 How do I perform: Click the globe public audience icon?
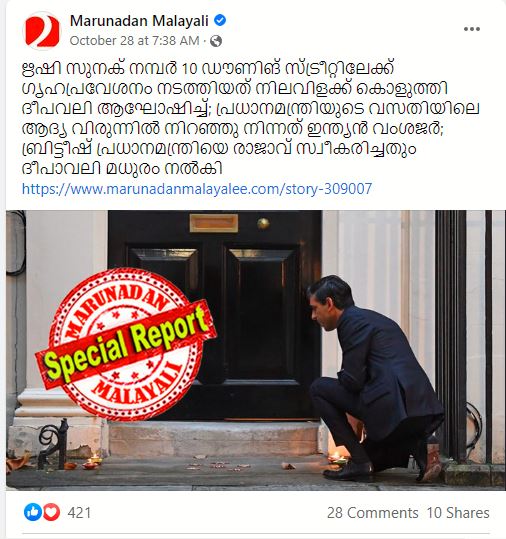click(x=216, y=41)
